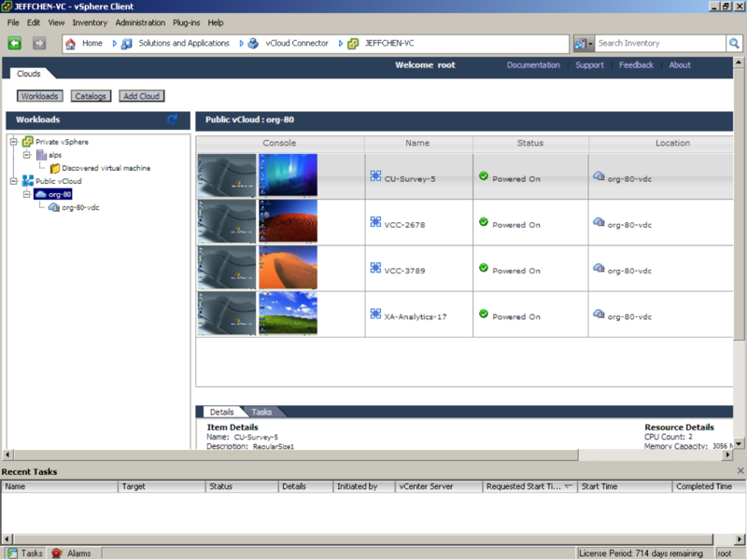Screen dimensions: 747x560
Task: Expand the vCloud Connector breadcrumb arrow
Action: (x=341, y=43)
